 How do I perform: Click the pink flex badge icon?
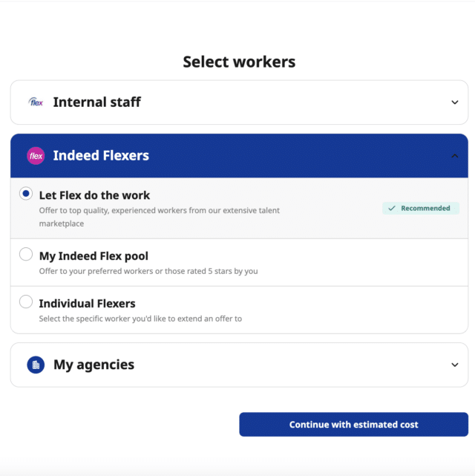pyautogui.click(x=36, y=156)
